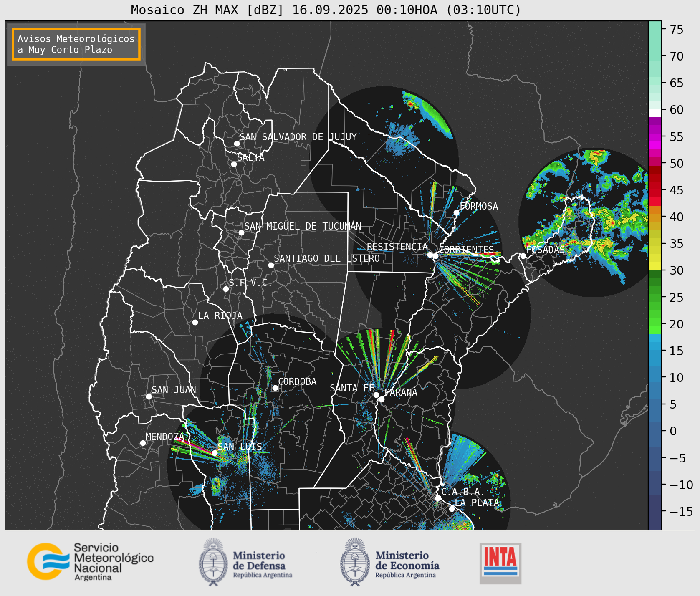Screen dimensions: 700x596
Task: Click the SANTIAGO DEL ESTERO label
Action: [x=327, y=258]
